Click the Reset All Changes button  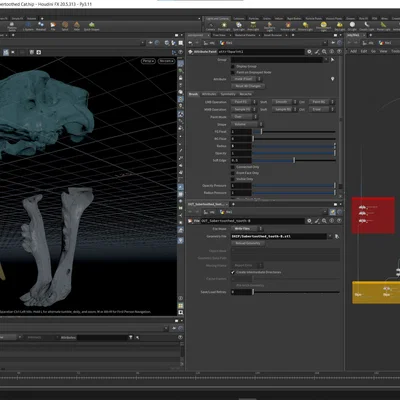(x=248, y=86)
